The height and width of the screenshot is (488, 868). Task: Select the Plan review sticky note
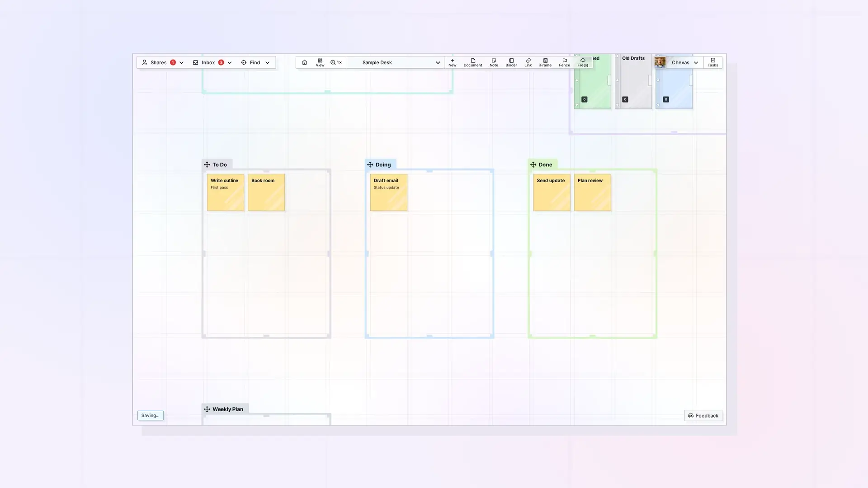[x=593, y=192]
